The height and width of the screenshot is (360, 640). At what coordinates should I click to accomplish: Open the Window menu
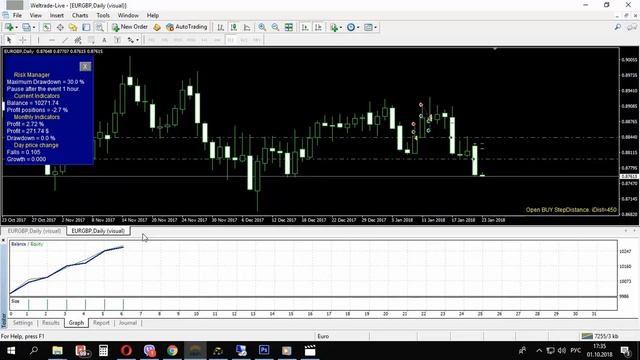coord(128,16)
